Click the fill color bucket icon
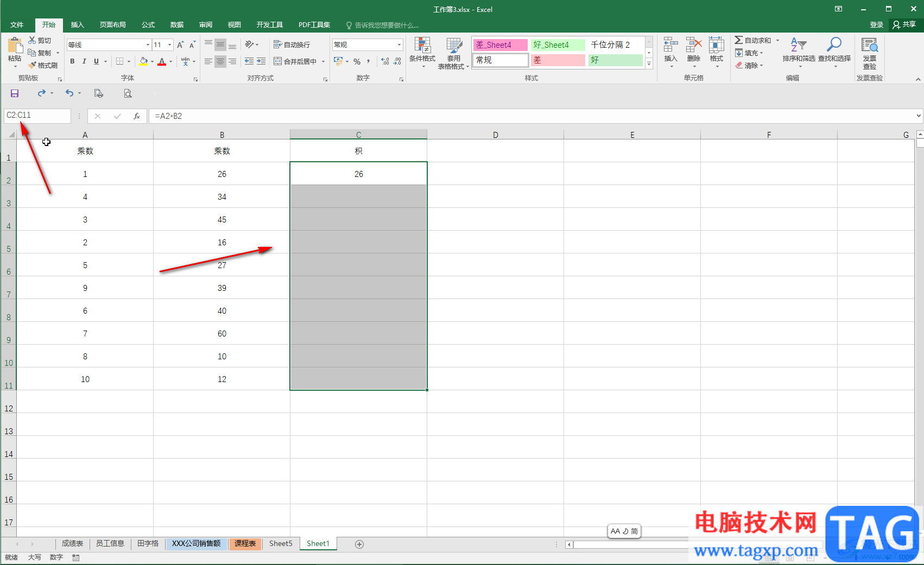Image resolution: width=924 pixels, height=565 pixels. coord(143,61)
